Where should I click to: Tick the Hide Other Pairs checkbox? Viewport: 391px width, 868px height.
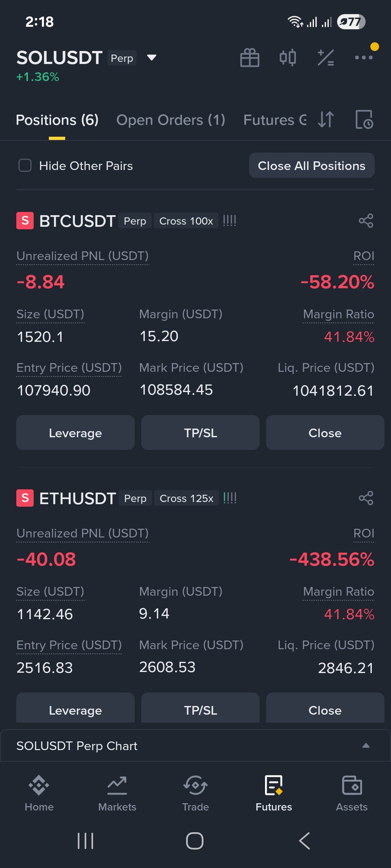click(x=25, y=166)
